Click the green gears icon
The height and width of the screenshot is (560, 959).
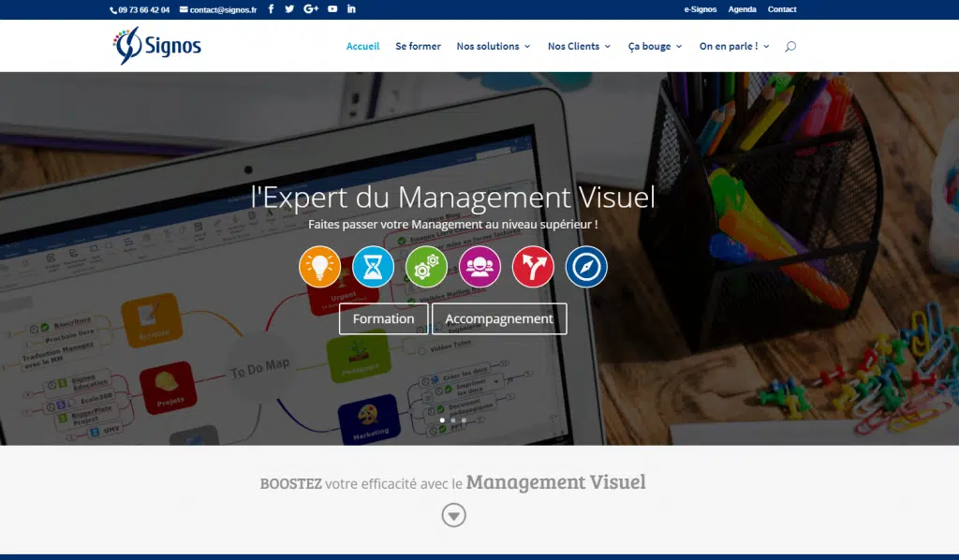coord(426,267)
